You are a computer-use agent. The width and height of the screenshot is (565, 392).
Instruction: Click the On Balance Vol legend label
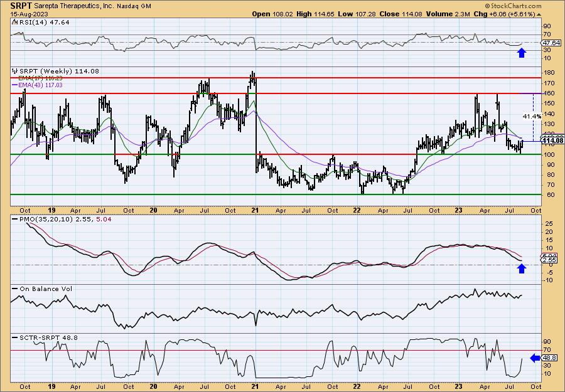point(45,289)
